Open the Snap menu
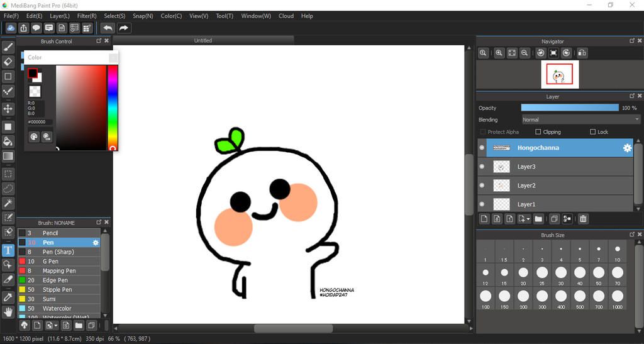 [143, 16]
